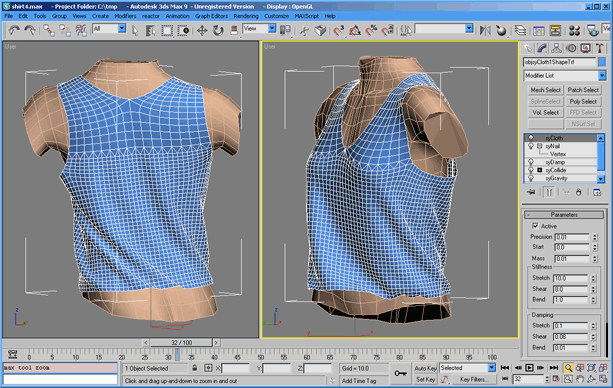The image size is (613, 388).
Task: Open the Rendering menu
Action: point(246,16)
